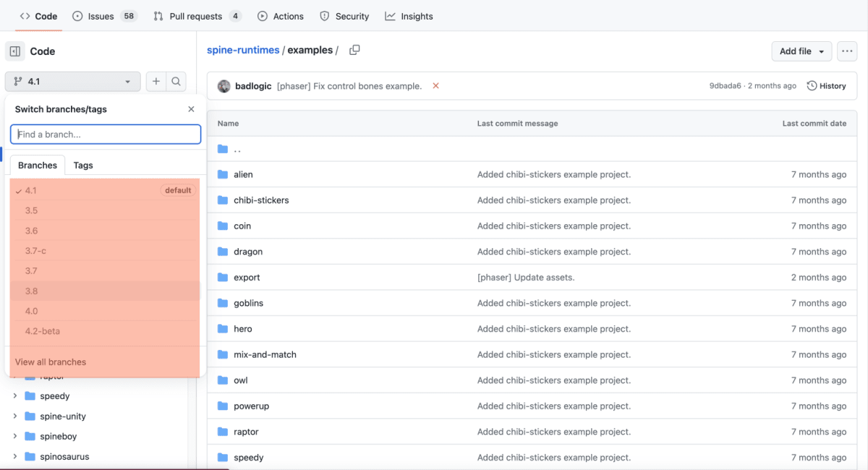Switch to branch 3.8

pos(106,291)
